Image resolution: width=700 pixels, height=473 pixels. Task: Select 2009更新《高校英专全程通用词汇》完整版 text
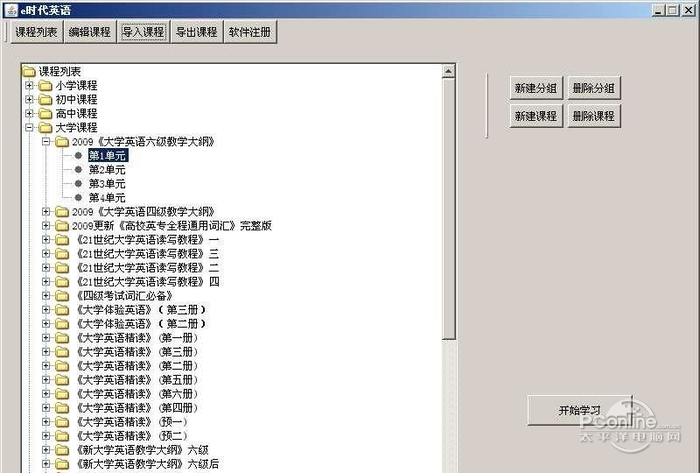(x=172, y=226)
